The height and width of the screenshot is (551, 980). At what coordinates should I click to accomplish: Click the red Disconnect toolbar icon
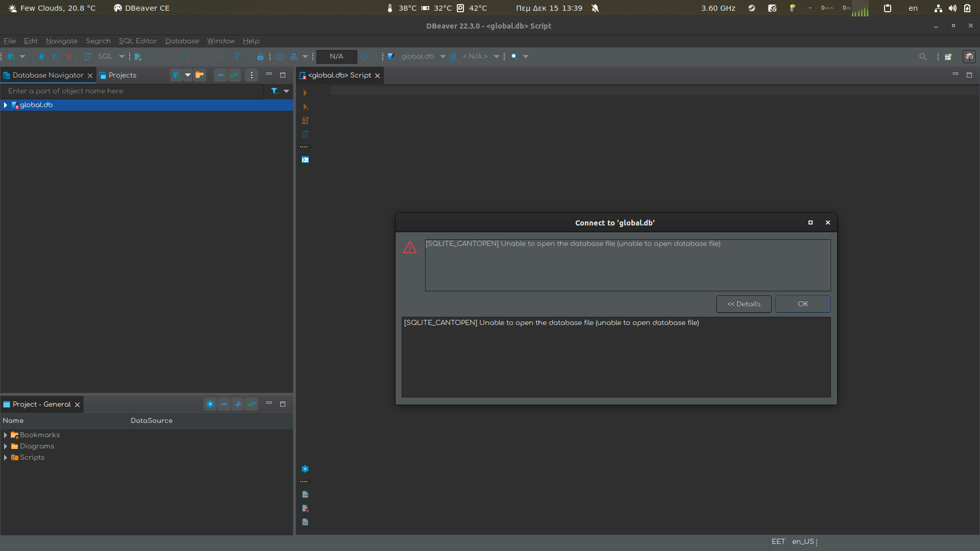[69, 57]
